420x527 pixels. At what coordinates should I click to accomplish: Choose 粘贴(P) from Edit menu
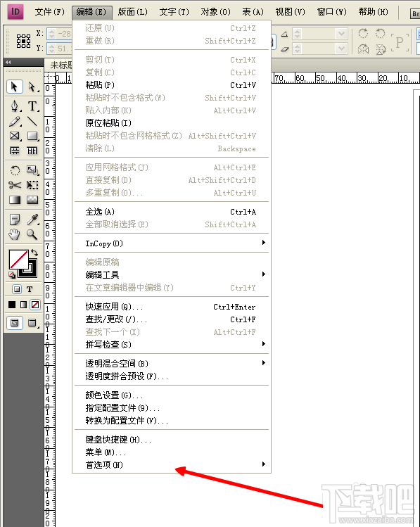click(172, 85)
